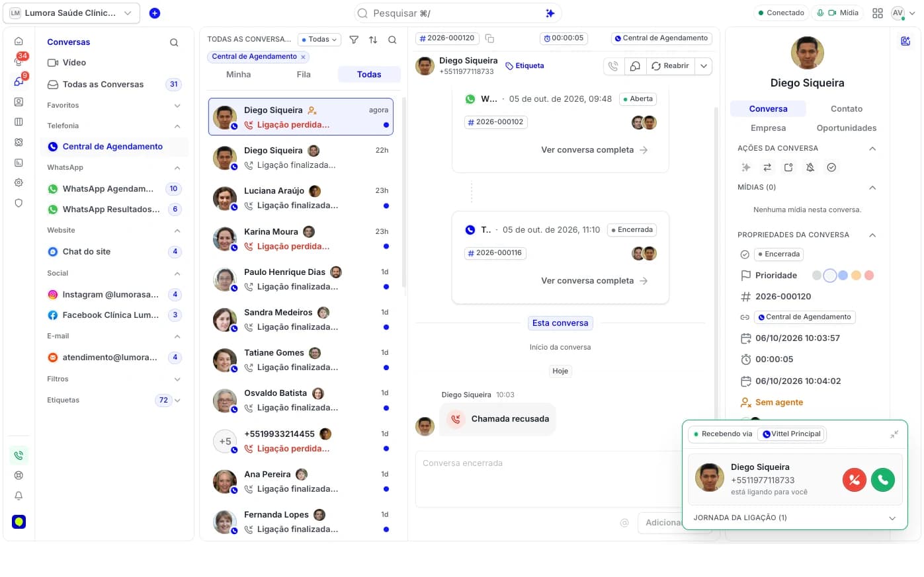The image size is (924, 577).
Task: Click the softphone icon in the left rail
Action: pyautogui.click(x=19, y=455)
